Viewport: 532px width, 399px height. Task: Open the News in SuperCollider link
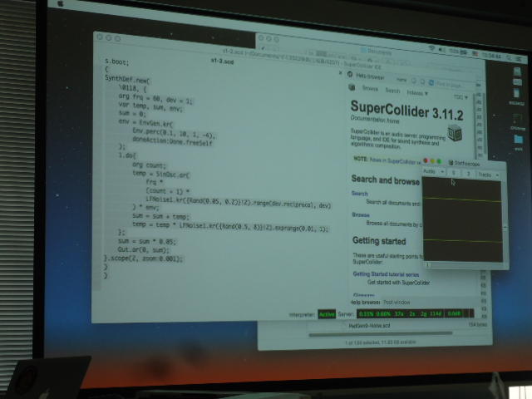(x=393, y=160)
